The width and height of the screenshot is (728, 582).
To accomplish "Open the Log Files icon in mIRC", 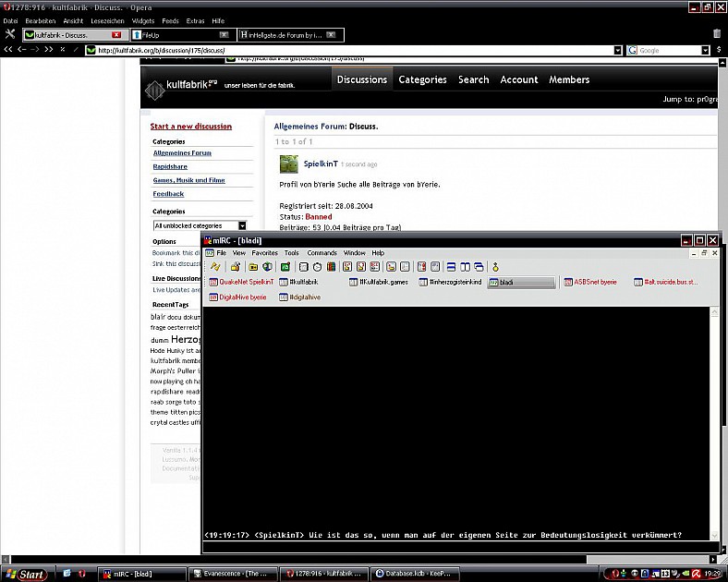I will (x=405, y=267).
